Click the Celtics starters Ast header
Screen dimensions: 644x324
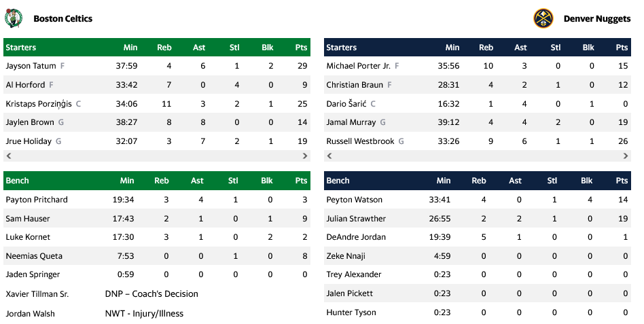pyautogui.click(x=199, y=48)
